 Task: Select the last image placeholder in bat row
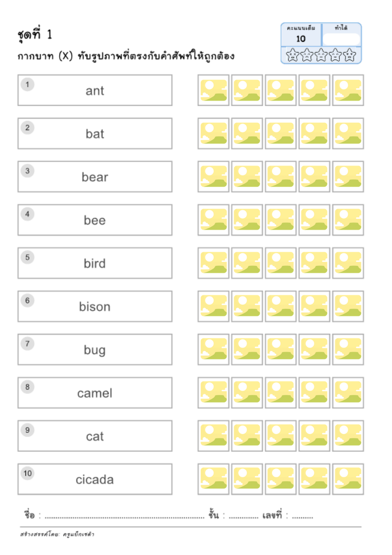(x=348, y=134)
